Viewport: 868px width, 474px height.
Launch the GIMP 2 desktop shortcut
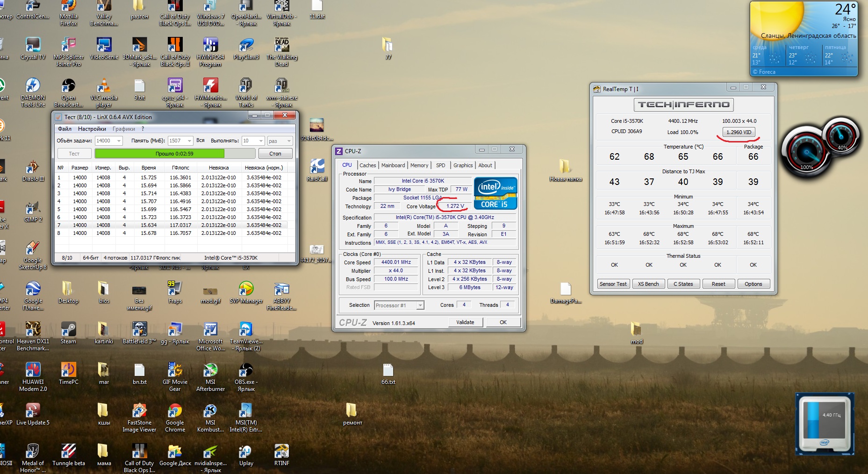(33, 208)
